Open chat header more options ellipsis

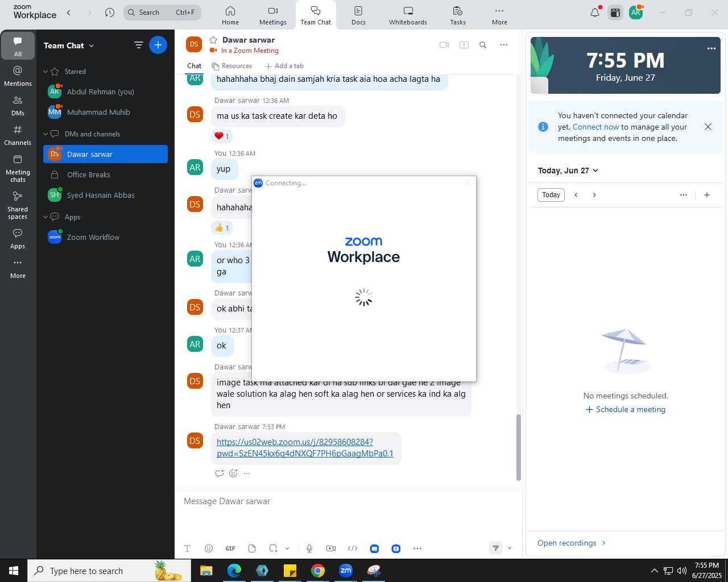coord(503,45)
